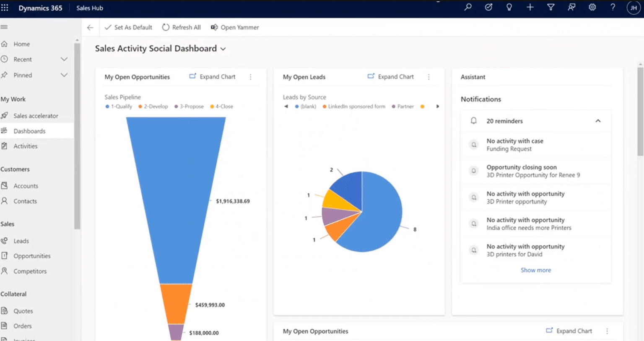This screenshot has height=341, width=644.
Task: Click the Dynamics 365 app launcher waffle icon
Action: point(5,7)
